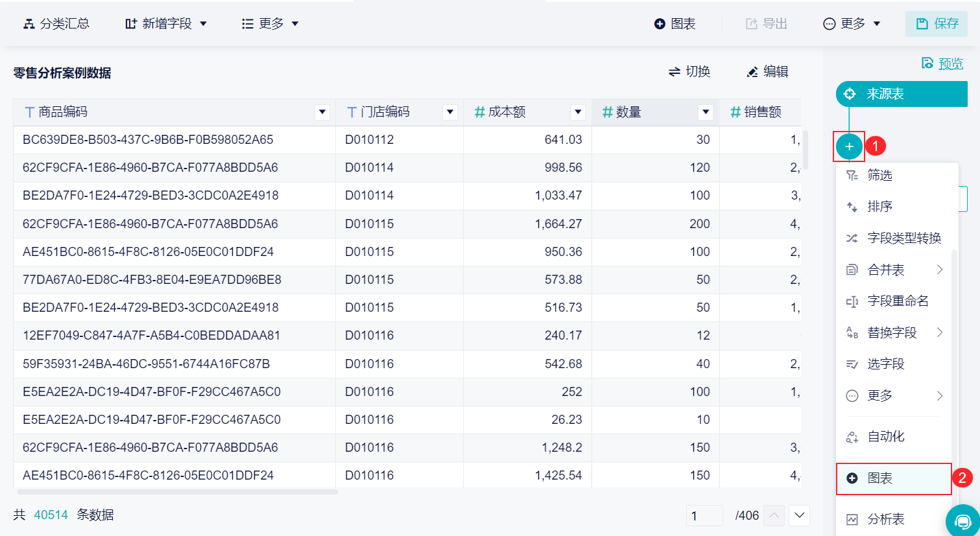Click the table's horizontal scrollbar

[175, 492]
